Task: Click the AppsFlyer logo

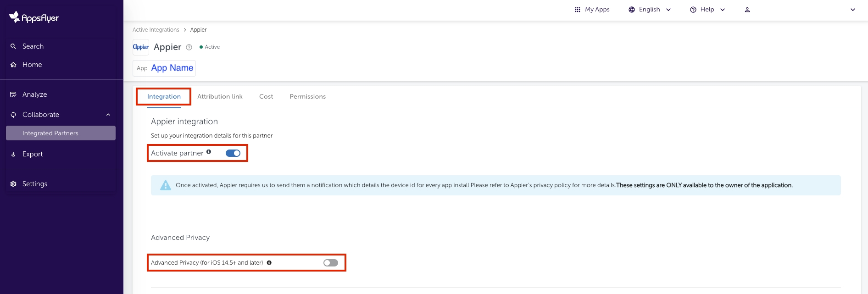Action: [x=34, y=17]
